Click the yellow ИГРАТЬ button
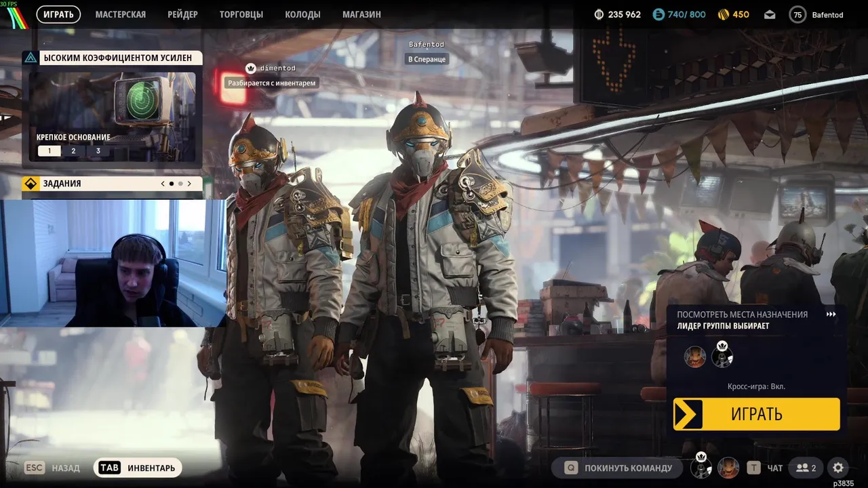This screenshot has height=488, width=868. (x=756, y=413)
